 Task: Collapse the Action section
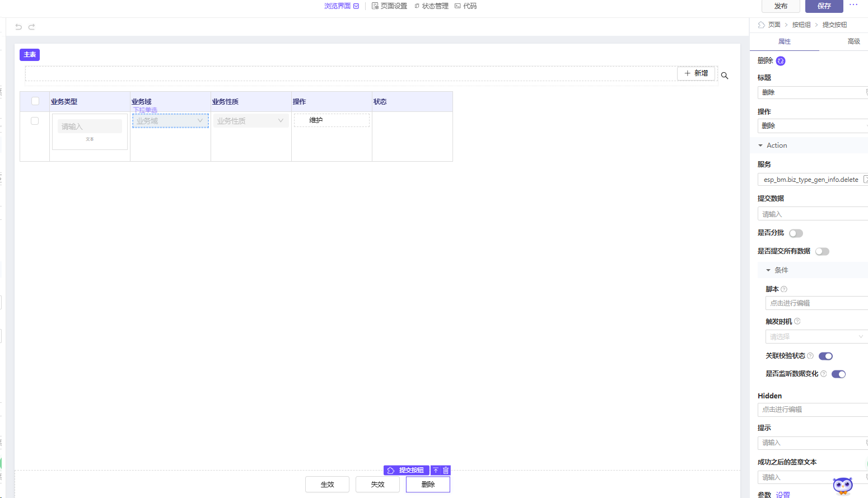(x=760, y=145)
